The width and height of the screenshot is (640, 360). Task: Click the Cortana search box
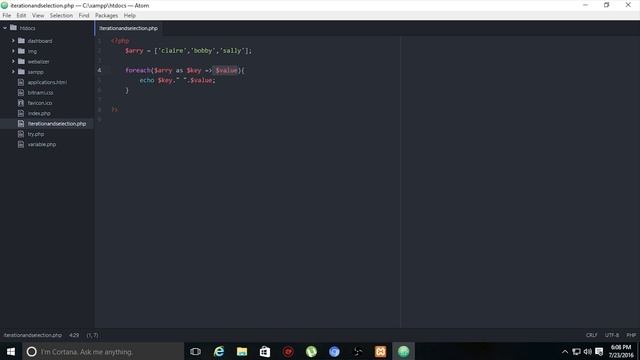pos(103,351)
